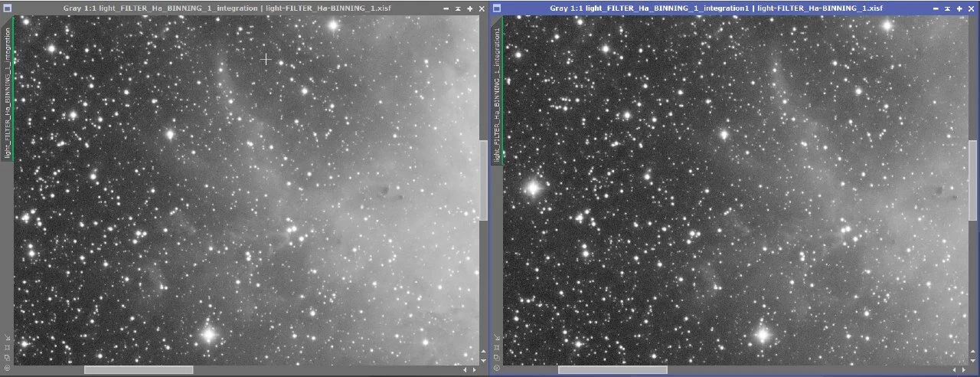The width and height of the screenshot is (980, 377).
Task: Maximize the left integration window with plus icon
Action: (469, 8)
